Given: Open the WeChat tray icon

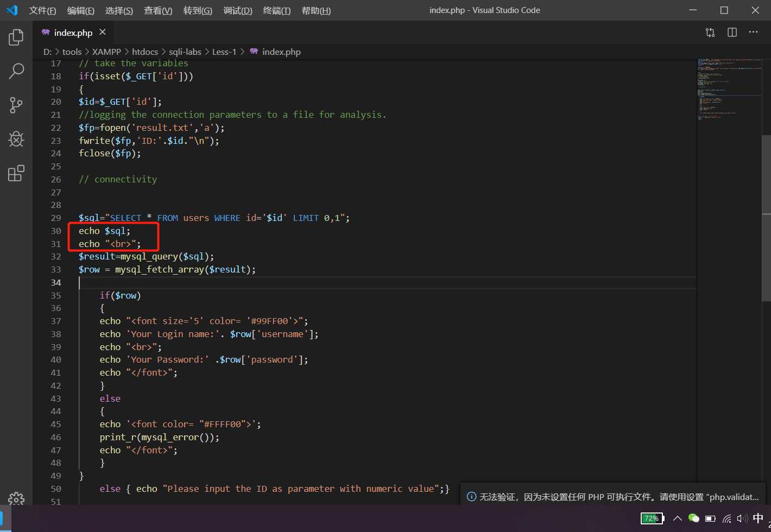Looking at the screenshot, I should [x=693, y=518].
